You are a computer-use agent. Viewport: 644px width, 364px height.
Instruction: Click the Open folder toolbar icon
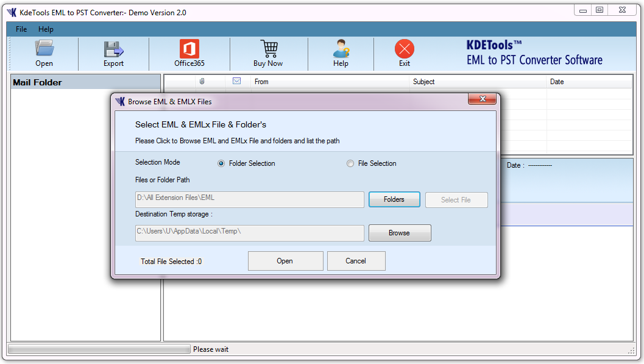pyautogui.click(x=44, y=48)
